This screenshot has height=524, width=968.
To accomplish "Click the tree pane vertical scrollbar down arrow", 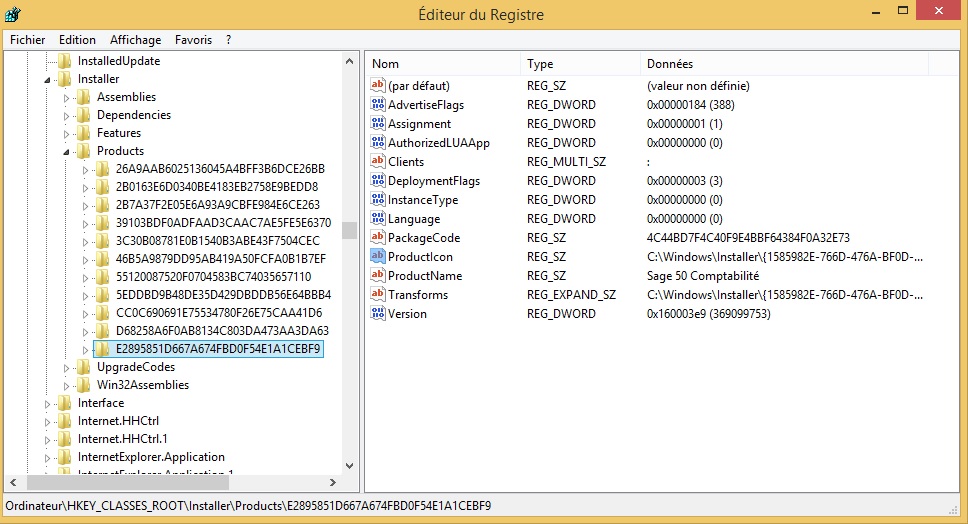I will point(349,465).
